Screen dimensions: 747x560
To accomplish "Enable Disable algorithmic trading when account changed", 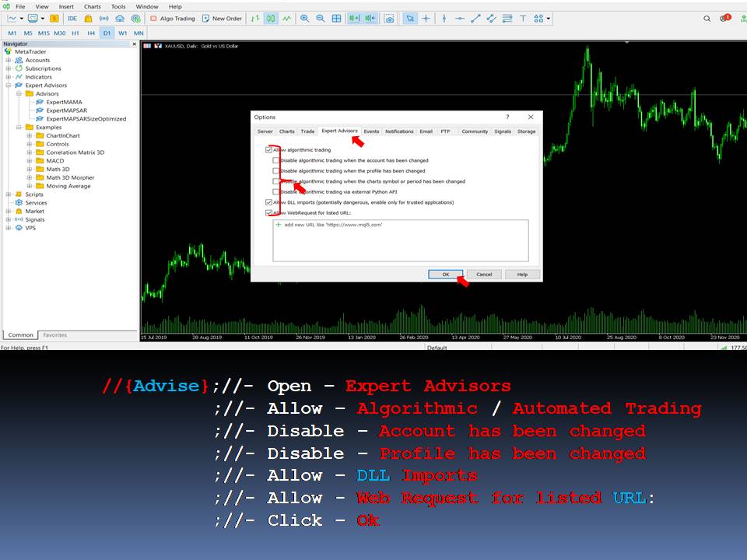I will pyautogui.click(x=276, y=161).
